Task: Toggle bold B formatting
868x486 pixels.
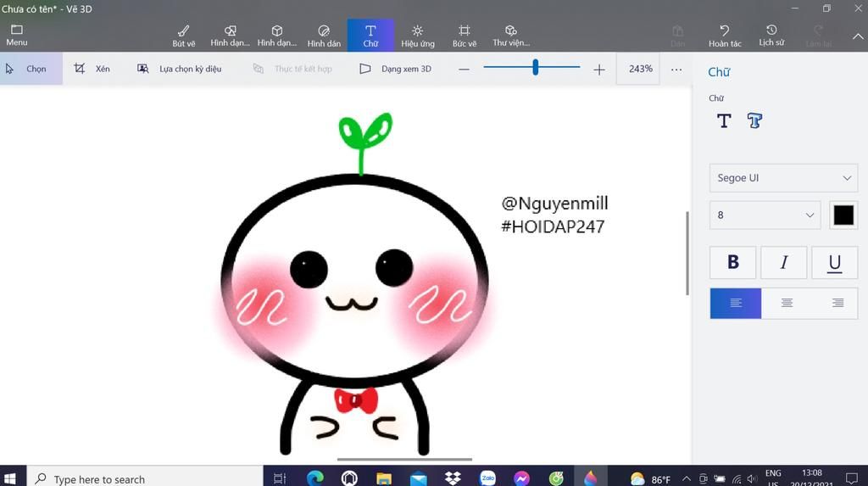Action: tap(733, 262)
